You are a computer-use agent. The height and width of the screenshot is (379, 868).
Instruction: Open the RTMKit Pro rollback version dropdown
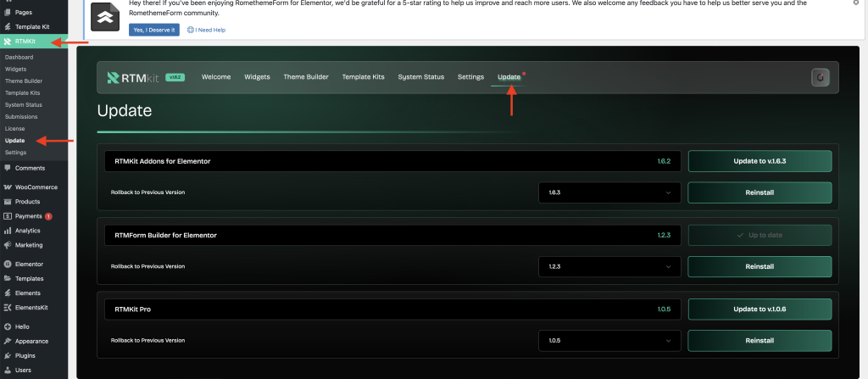pyautogui.click(x=609, y=341)
